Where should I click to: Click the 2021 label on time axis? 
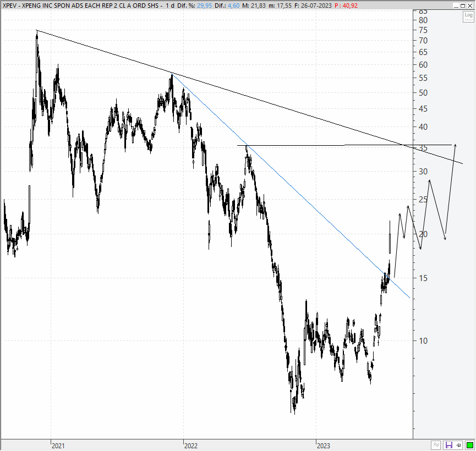coord(58,446)
